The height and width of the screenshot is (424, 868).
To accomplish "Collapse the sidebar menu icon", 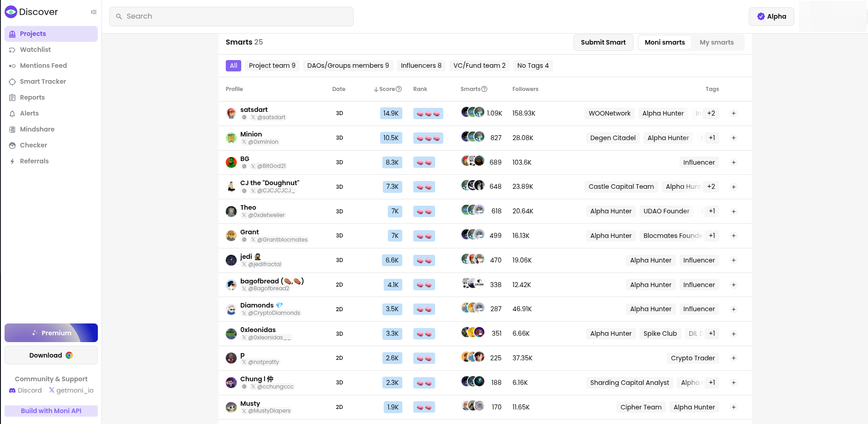I will 93,12.
